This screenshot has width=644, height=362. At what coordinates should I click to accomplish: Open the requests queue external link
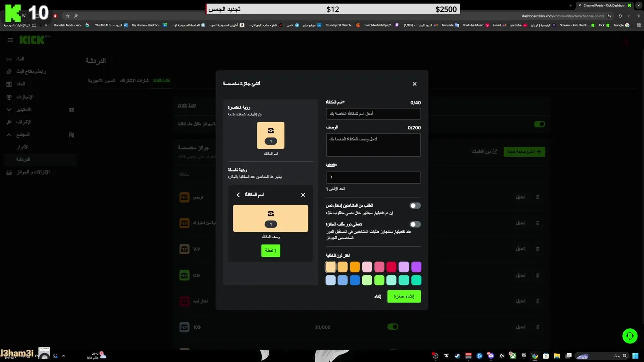coord(485,151)
